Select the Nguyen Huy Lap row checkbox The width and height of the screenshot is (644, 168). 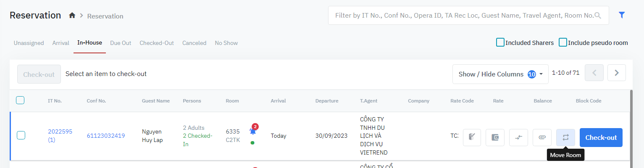[21, 135]
